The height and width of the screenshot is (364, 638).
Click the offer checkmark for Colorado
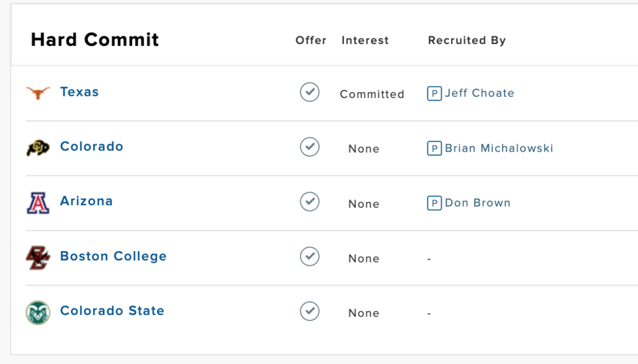[x=309, y=147]
